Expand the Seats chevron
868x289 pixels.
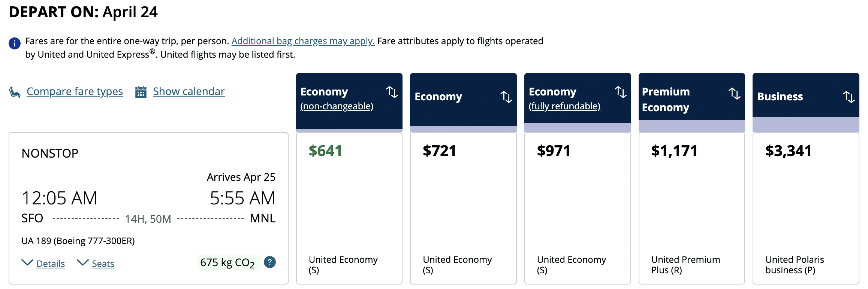[82, 263]
